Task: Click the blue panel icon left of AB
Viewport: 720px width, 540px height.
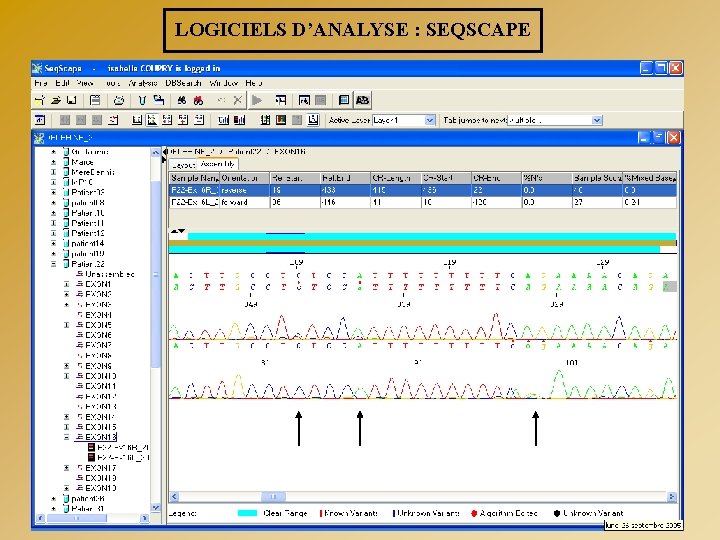Action: 344,100
